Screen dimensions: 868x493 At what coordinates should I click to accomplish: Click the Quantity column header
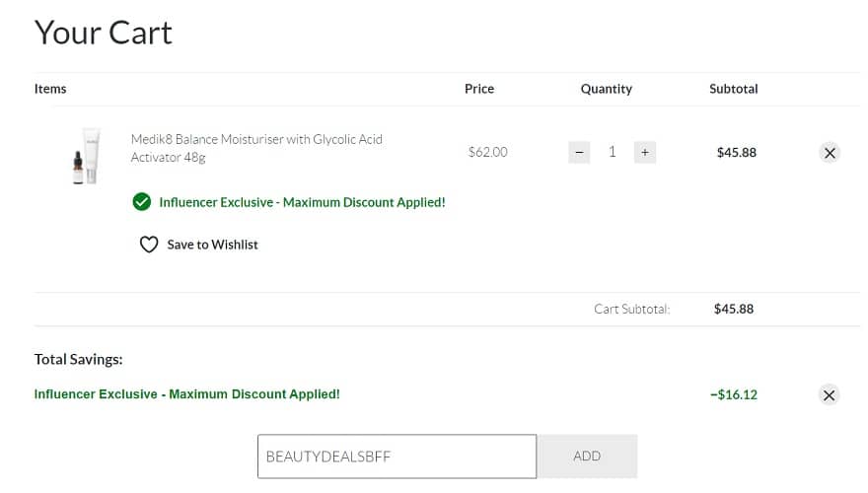tap(606, 89)
